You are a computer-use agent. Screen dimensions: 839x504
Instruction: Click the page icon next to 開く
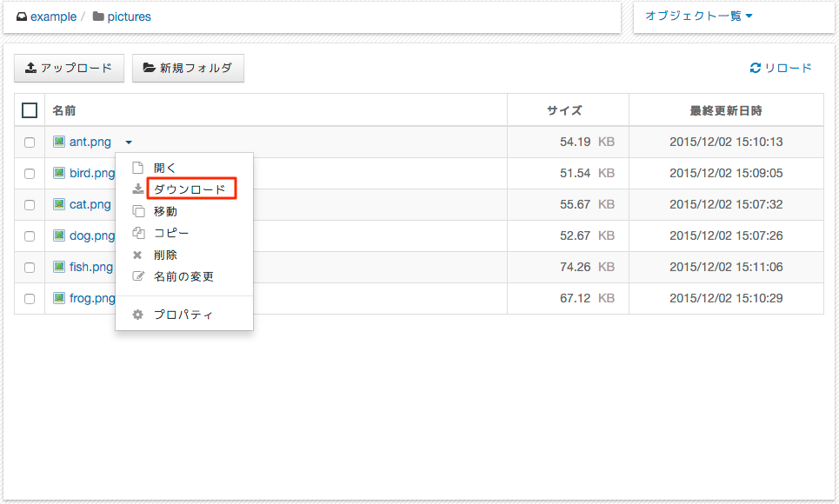point(138,168)
